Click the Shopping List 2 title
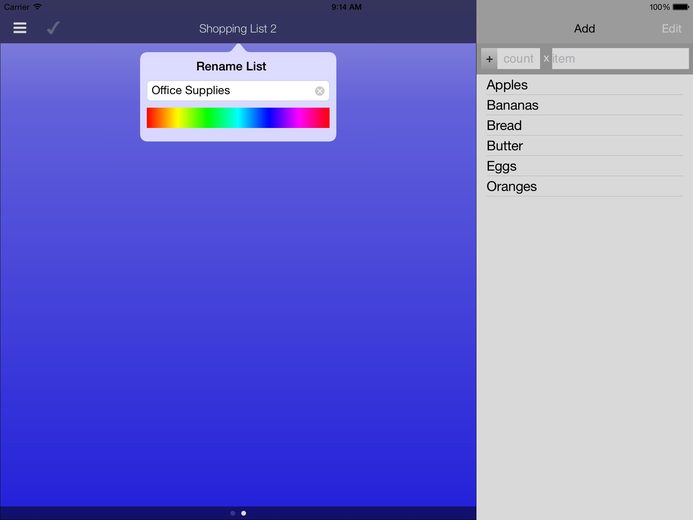This screenshot has height=520, width=693. click(x=238, y=29)
